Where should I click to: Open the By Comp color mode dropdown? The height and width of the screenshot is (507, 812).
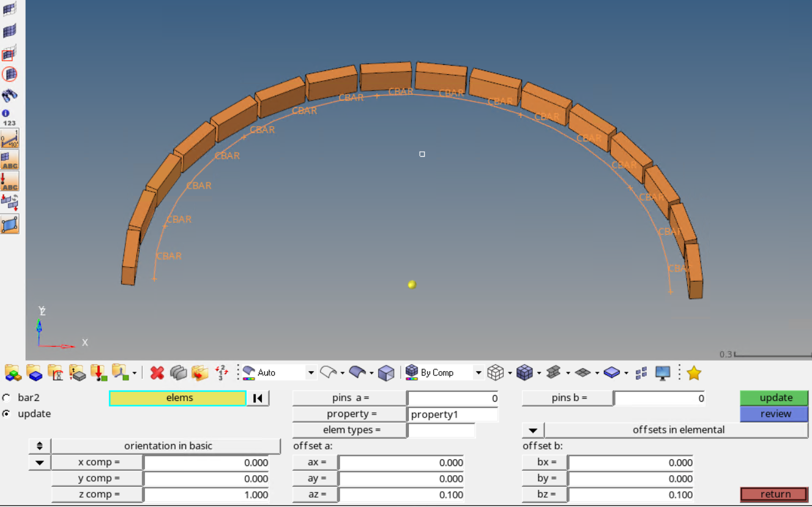478,372
